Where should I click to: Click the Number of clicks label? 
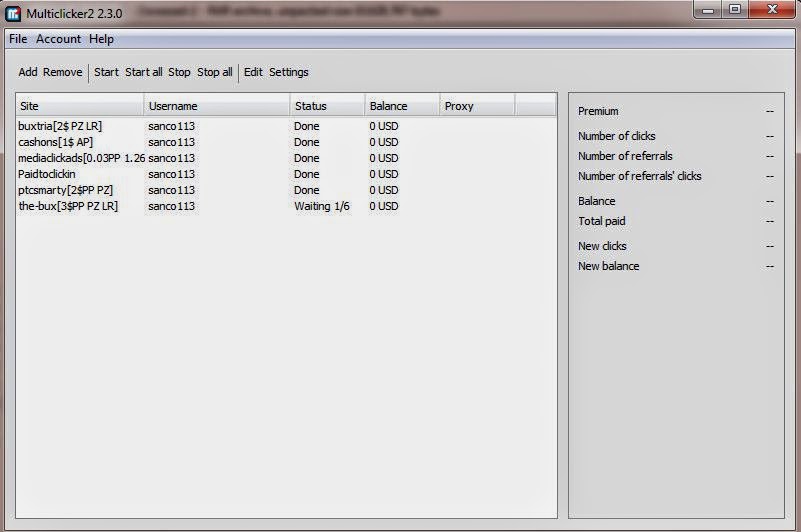pyautogui.click(x=617, y=136)
